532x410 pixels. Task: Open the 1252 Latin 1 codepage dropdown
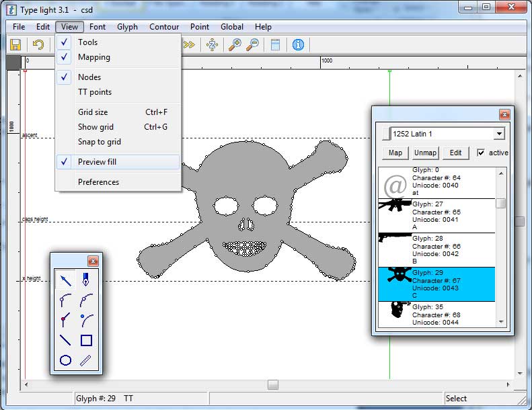[498, 134]
